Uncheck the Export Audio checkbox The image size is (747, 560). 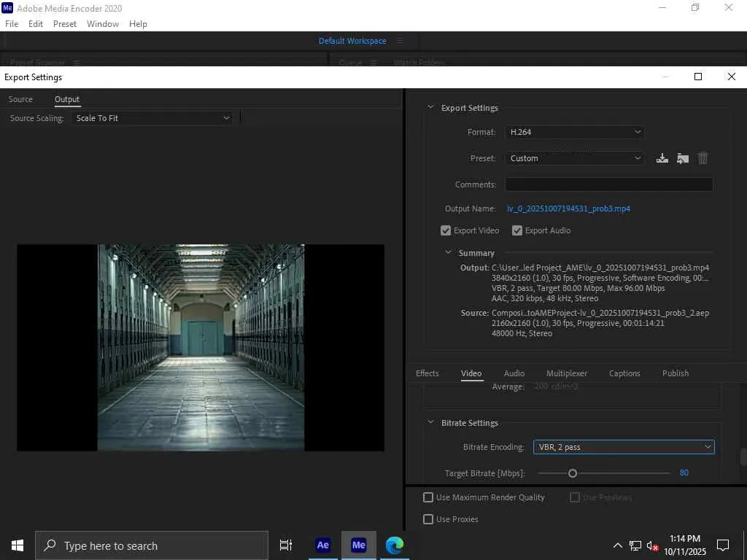[517, 230]
